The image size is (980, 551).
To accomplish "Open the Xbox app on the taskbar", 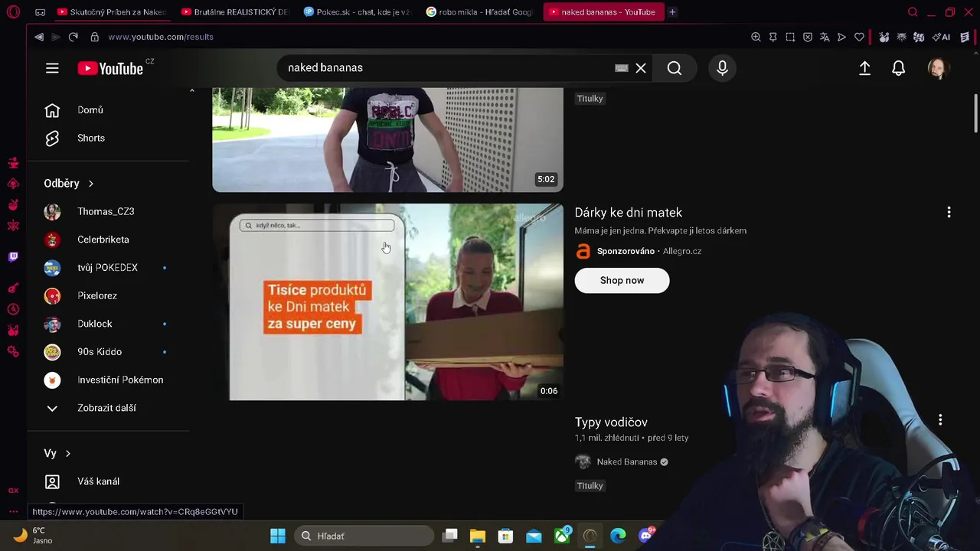I will click(x=562, y=536).
